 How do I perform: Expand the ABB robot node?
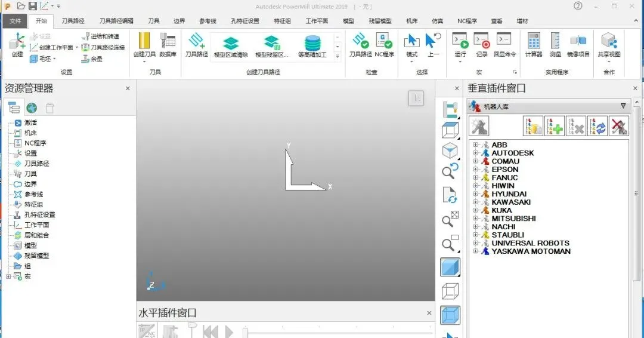pos(476,145)
